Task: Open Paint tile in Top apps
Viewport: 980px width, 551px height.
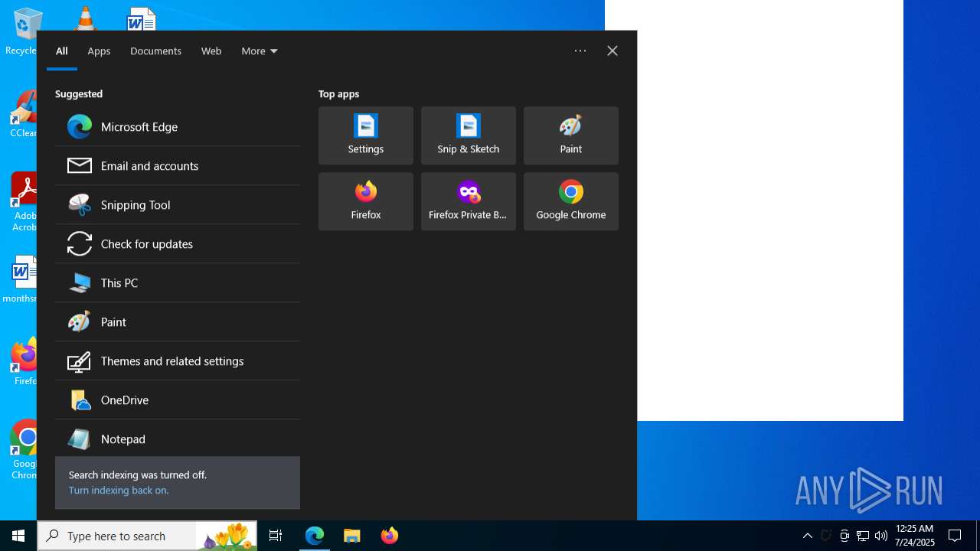Action: click(571, 135)
